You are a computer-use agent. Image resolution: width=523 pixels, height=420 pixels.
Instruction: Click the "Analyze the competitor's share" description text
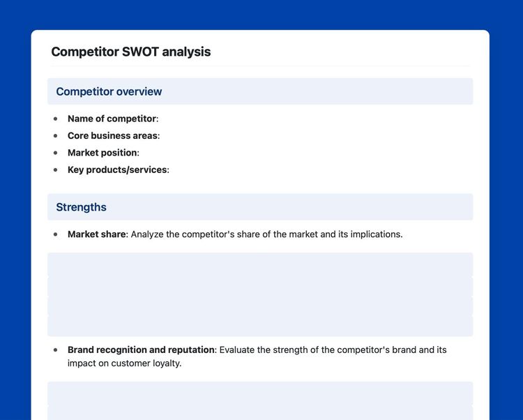coord(266,234)
